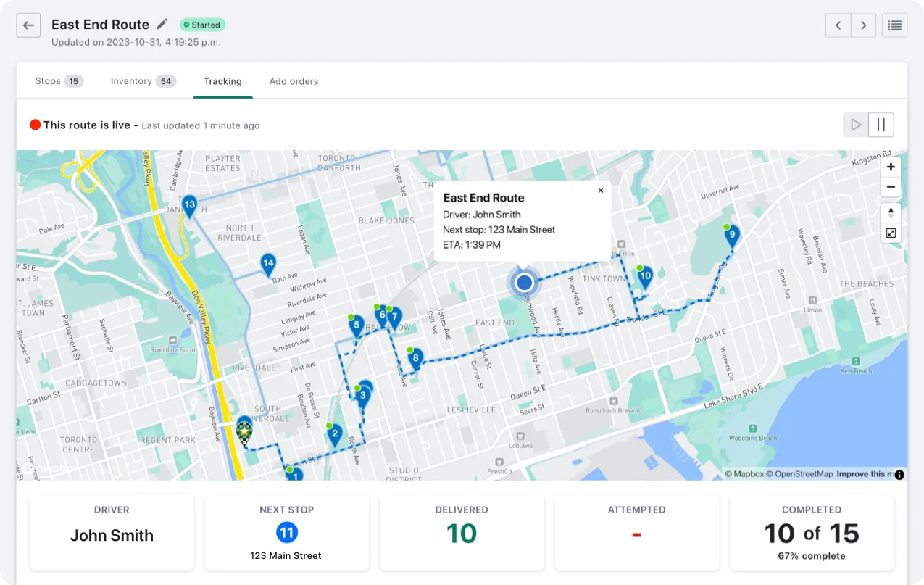Switch to the Inventory tab

point(143,81)
